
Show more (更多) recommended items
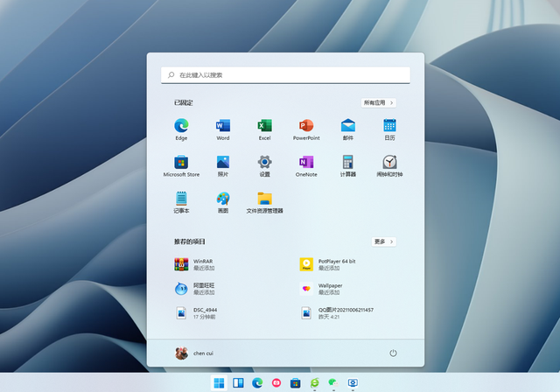(383, 241)
